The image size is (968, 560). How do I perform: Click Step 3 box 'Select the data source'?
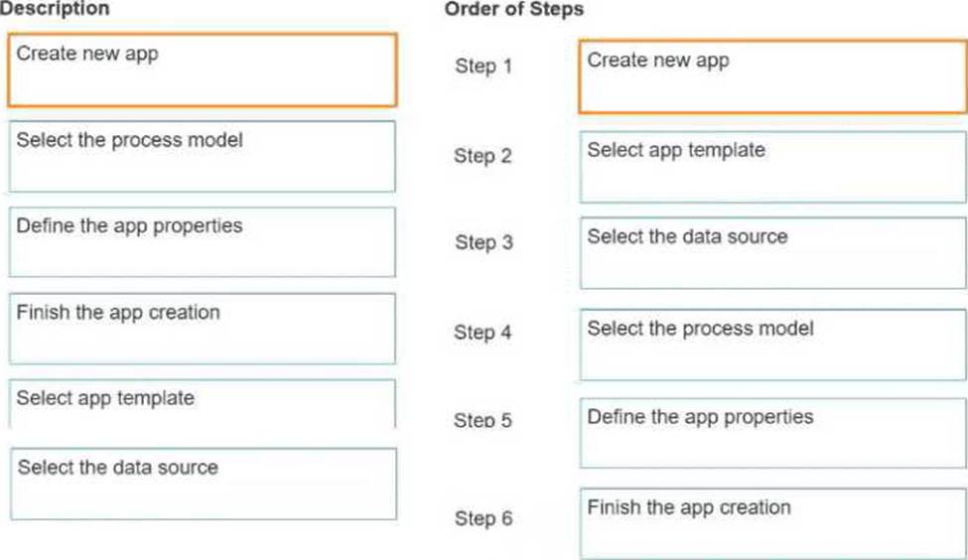[771, 253]
